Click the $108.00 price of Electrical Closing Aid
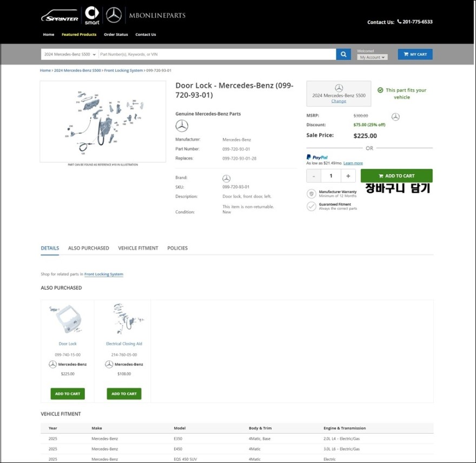Screen dimensions: 476x463 pos(124,374)
